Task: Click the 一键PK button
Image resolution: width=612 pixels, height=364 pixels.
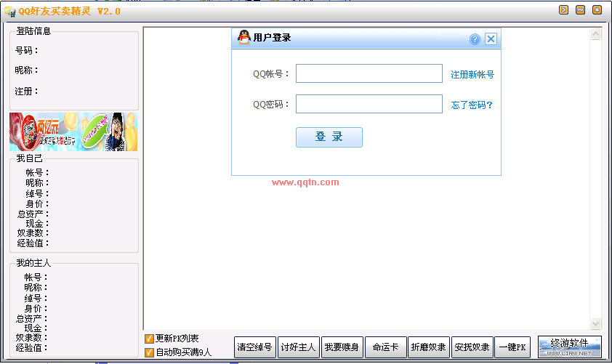Action: 512,347
